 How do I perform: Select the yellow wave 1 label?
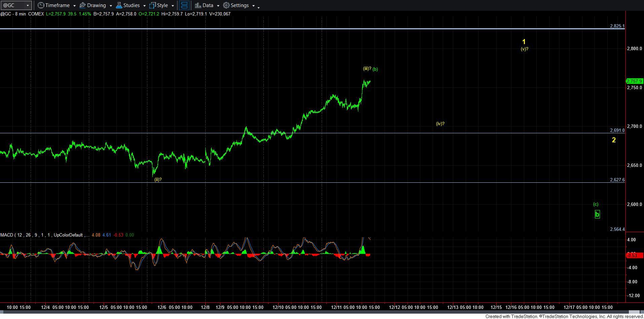click(x=524, y=42)
